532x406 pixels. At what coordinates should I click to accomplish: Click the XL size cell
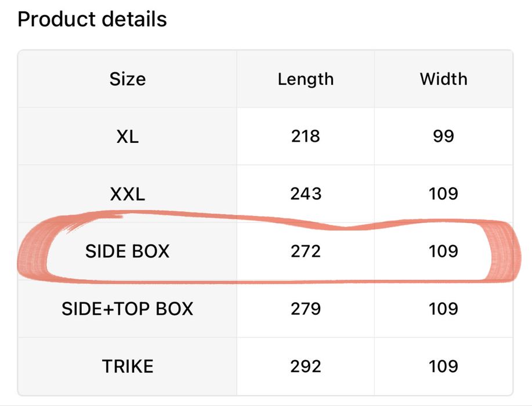point(127,136)
